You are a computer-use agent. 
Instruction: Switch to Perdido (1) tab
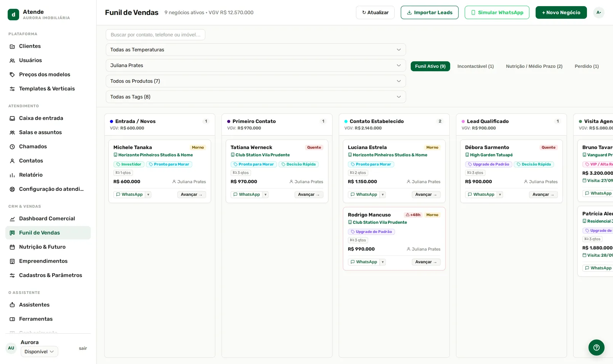[587, 66]
